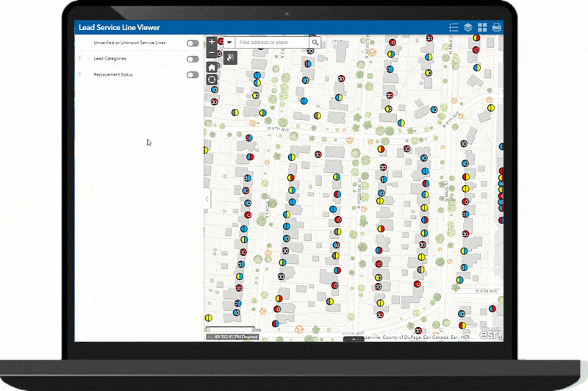
Task: Open the Legend widget in the header
Action: [453, 27]
